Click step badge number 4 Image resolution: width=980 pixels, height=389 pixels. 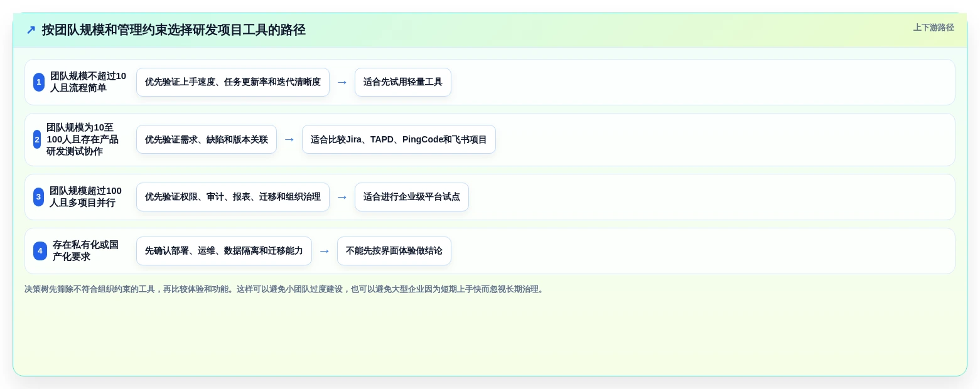pos(40,251)
